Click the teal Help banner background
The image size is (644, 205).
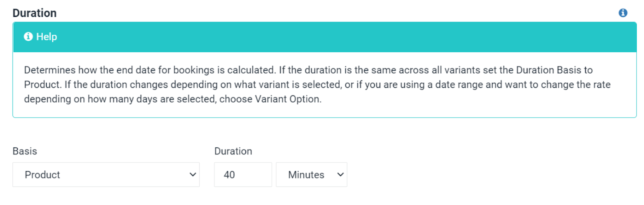[322, 37]
